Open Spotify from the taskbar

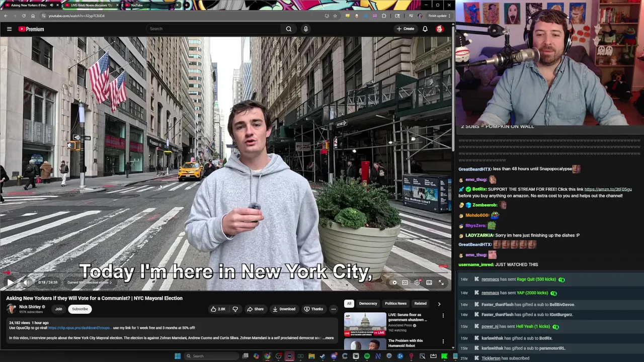pyautogui.click(x=367, y=356)
